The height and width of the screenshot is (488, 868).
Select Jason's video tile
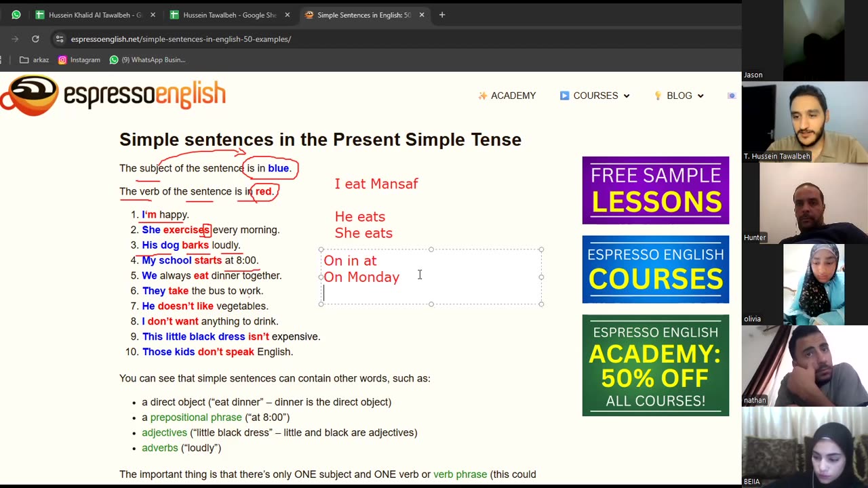(x=805, y=41)
